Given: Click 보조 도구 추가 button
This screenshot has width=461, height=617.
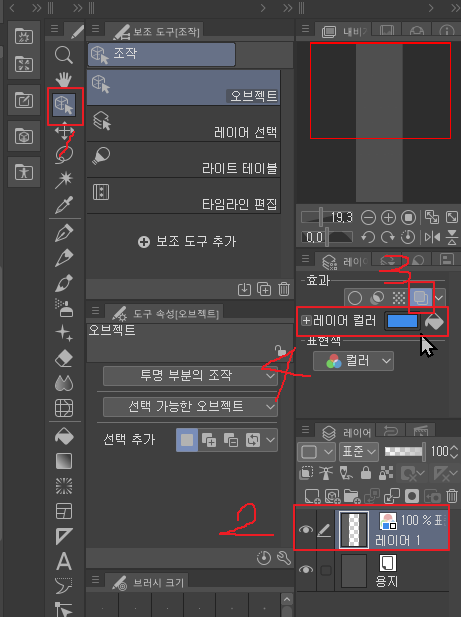Looking at the screenshot, I should (x=187, y=241).
